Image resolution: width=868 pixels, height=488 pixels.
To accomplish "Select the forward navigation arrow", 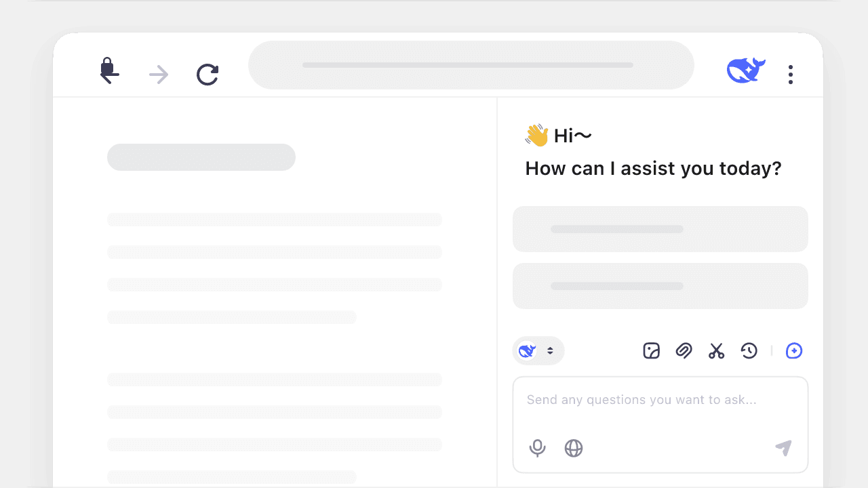I will pos(158,75).
